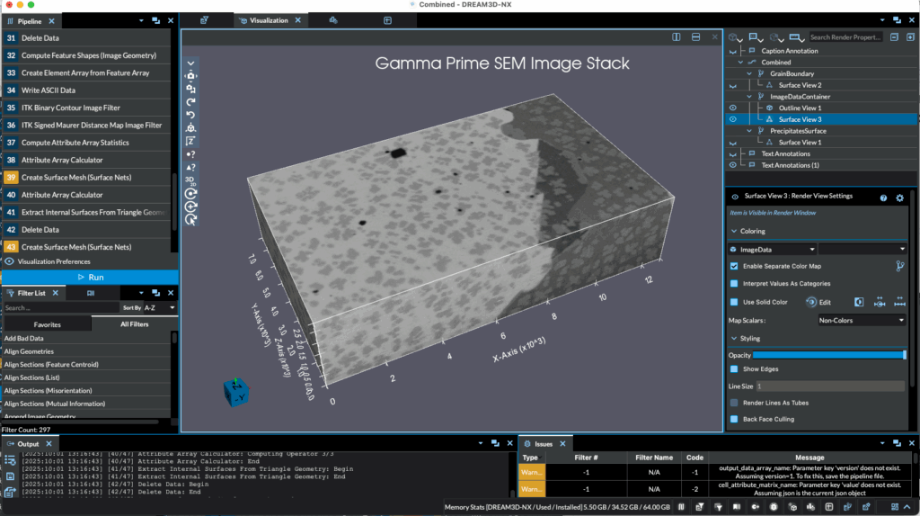
Task: Click the rotate counter-clockwise arrow icon
Action: click(x=191, y=115)
